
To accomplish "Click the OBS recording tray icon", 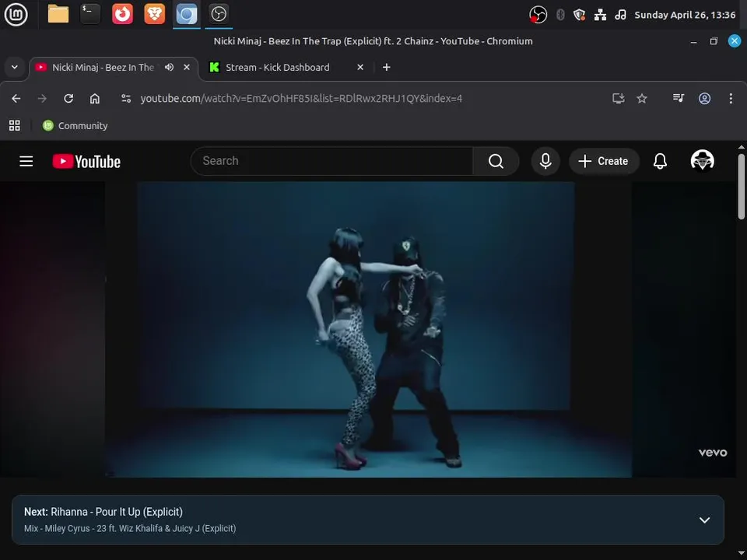I will pyautogui.click(x=538, y=15).
